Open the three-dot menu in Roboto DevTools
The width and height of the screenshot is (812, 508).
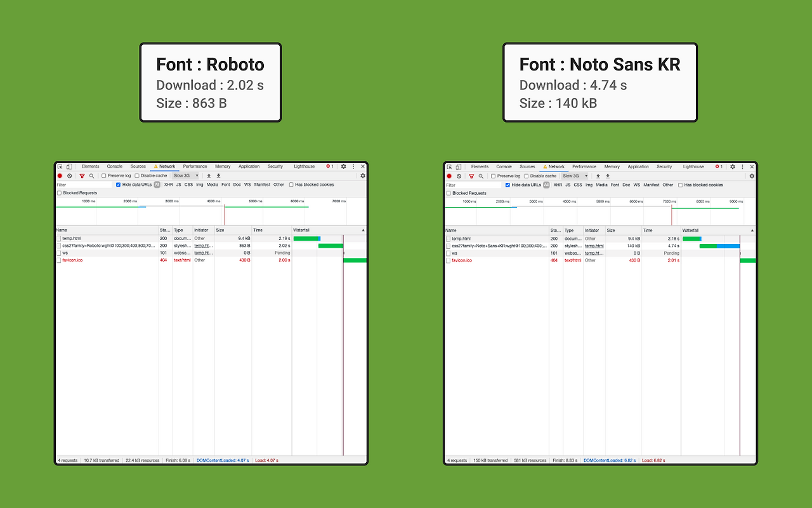(353, 166)
